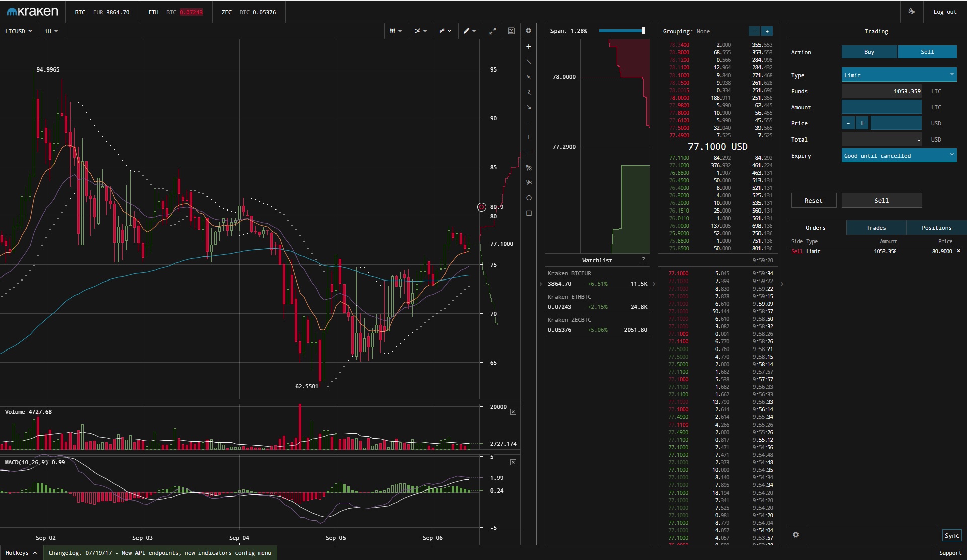Select the Sell action toggle
Image resolution: width=967 pixels, height=560 pixels.
pyautogui.click(x=927, y=52)
